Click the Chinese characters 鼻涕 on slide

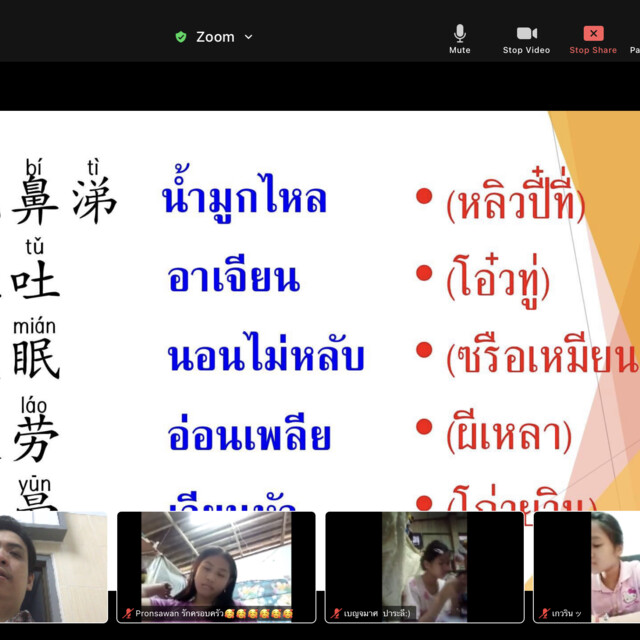click(64, 201)
